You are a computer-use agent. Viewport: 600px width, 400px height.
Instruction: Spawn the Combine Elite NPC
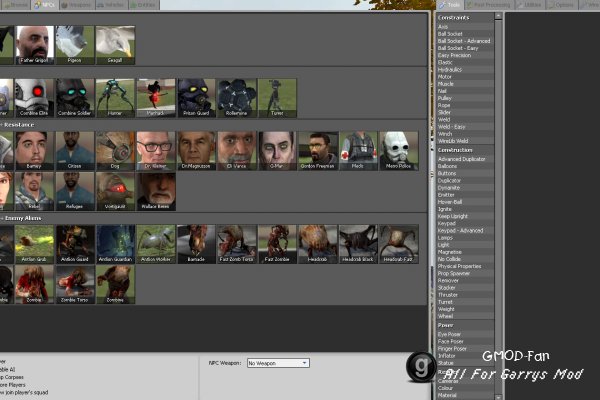34,98
